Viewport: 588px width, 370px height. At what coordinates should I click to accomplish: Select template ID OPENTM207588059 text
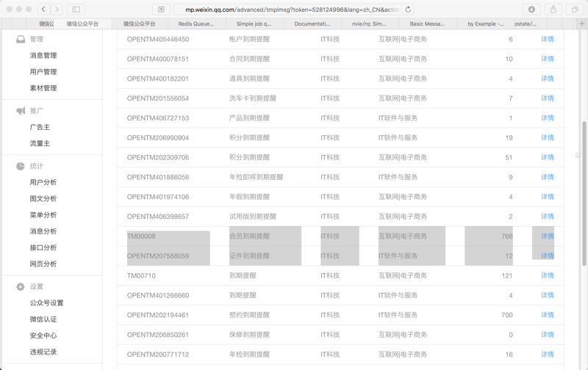(x=158, y=256)
